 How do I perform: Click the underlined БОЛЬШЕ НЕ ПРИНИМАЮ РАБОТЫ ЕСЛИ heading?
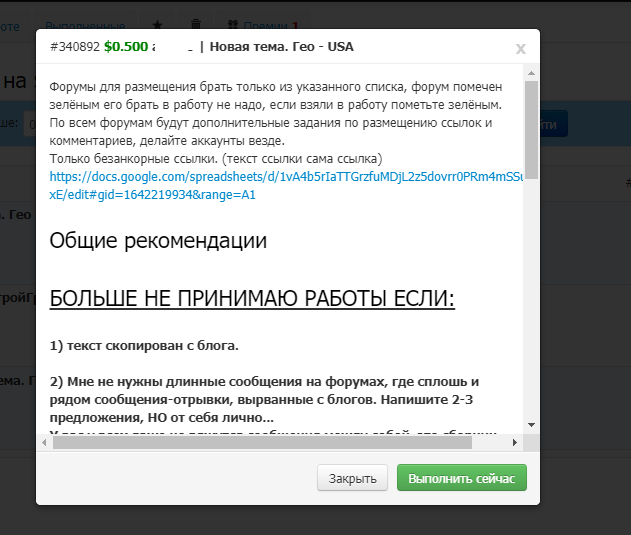pyautogui.click(x=252, y=299)
